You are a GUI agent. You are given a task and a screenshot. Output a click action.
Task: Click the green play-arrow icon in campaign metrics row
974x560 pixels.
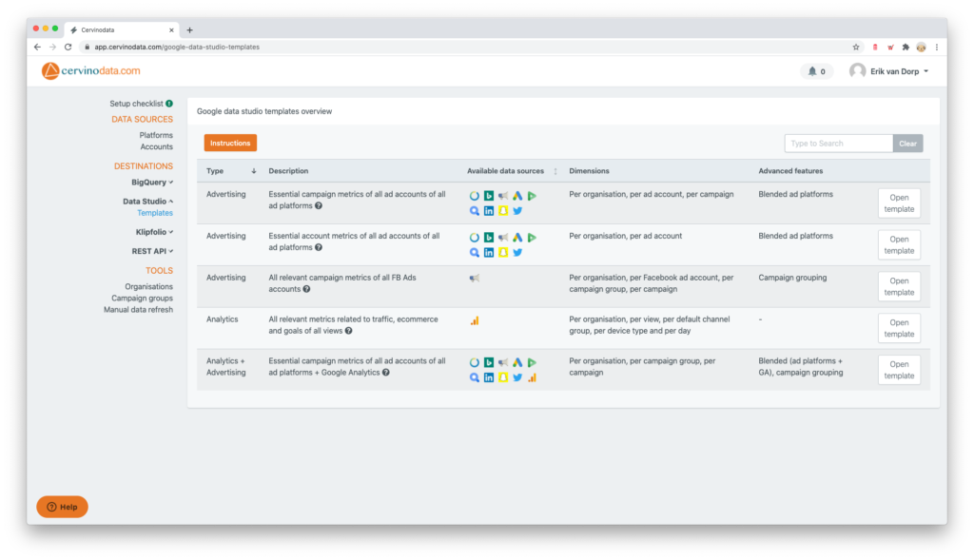[x=532, y=196]
